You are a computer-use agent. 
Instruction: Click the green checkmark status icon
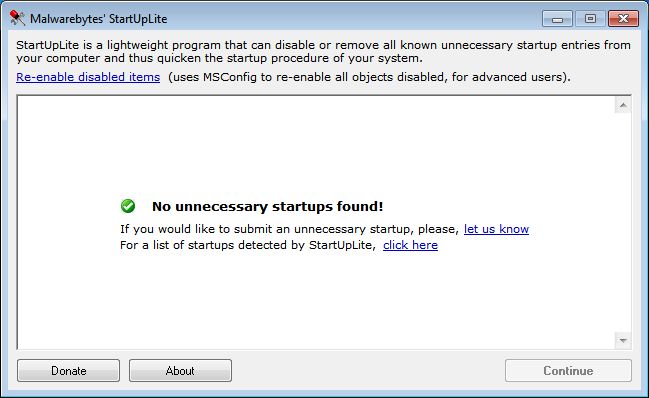click(x=128, y=206)
